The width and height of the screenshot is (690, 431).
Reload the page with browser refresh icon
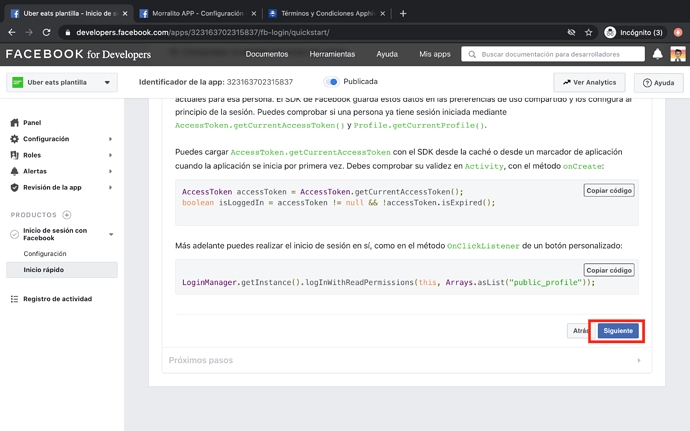[x=46, y=32]
